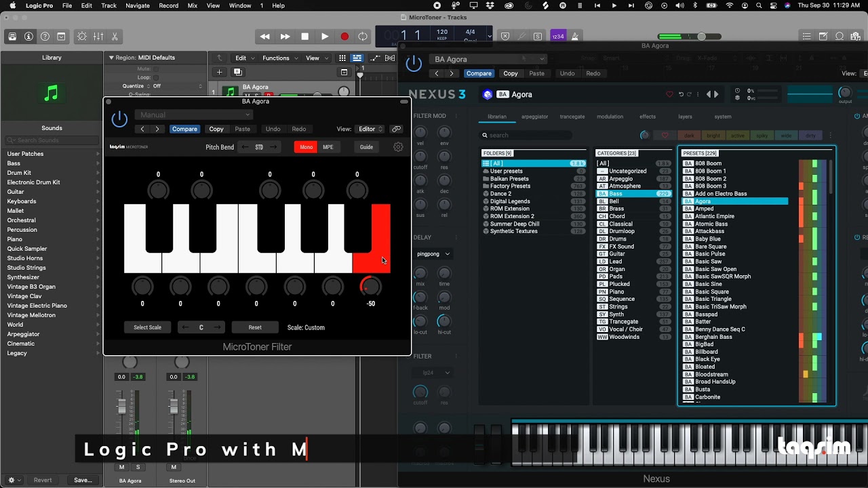Image resolution: width=868 pixels, height=488 pixels.
Task: Click Copy in the MicroToner header
Action: pyautogui.click(x=216, y=129)
